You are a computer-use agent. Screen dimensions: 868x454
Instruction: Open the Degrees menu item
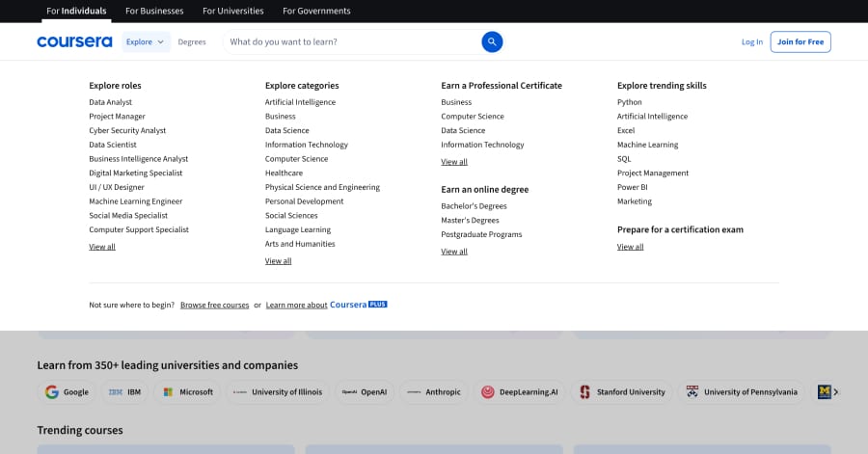click(x=192, y=42)
